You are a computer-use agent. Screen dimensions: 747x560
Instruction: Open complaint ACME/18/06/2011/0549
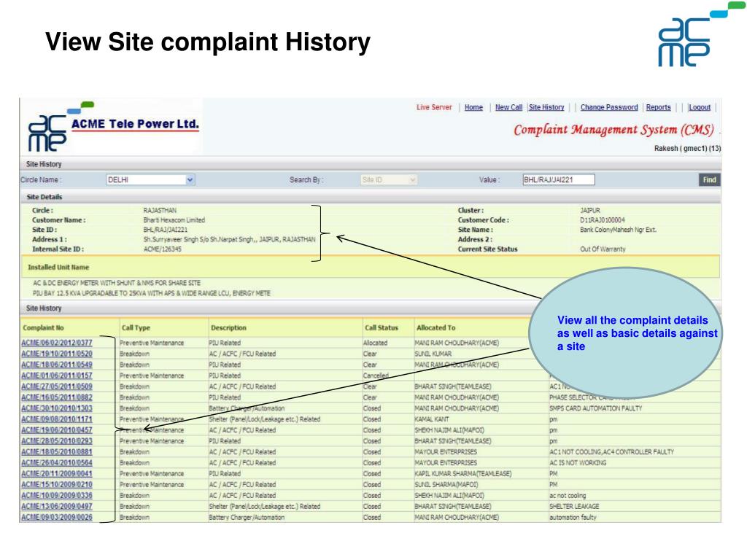point(57,365)
